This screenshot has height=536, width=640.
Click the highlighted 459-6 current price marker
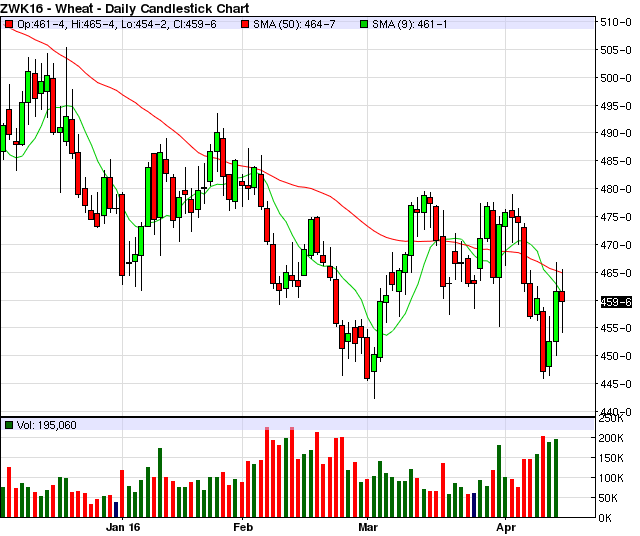[x=616, y=302]
